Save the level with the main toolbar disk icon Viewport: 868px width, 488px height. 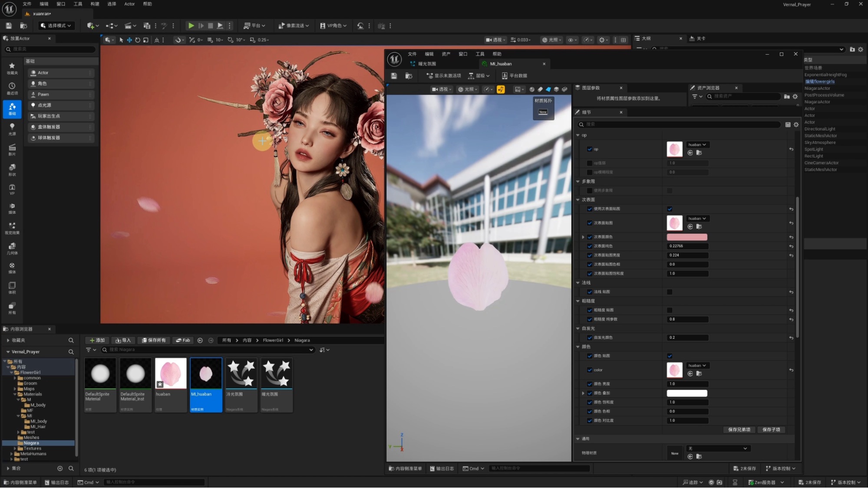pos(9,26)
